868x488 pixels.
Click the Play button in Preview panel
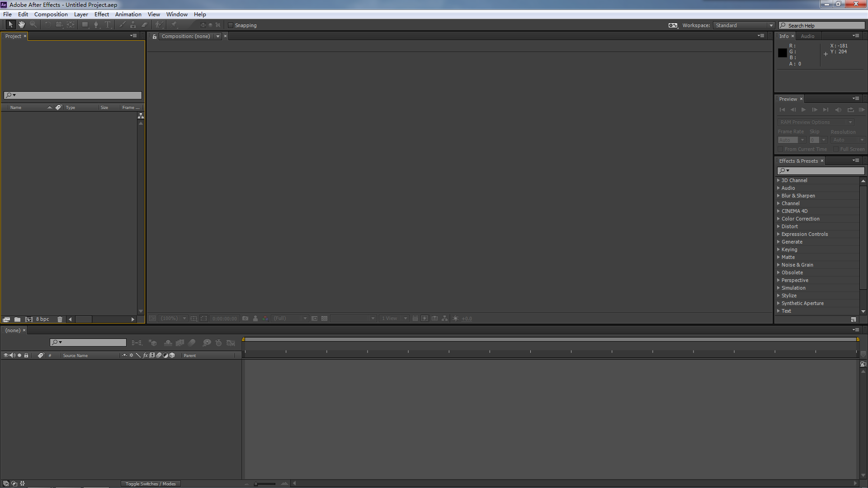point(803,110)
